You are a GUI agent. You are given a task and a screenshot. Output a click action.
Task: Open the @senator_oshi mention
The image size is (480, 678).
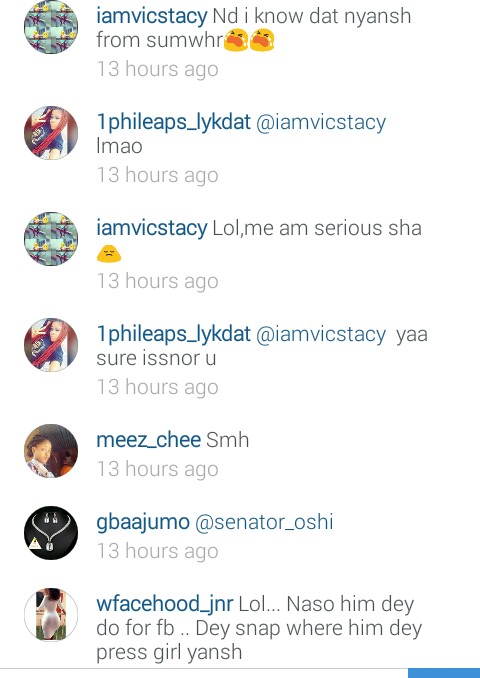click(x=264, y=522)
